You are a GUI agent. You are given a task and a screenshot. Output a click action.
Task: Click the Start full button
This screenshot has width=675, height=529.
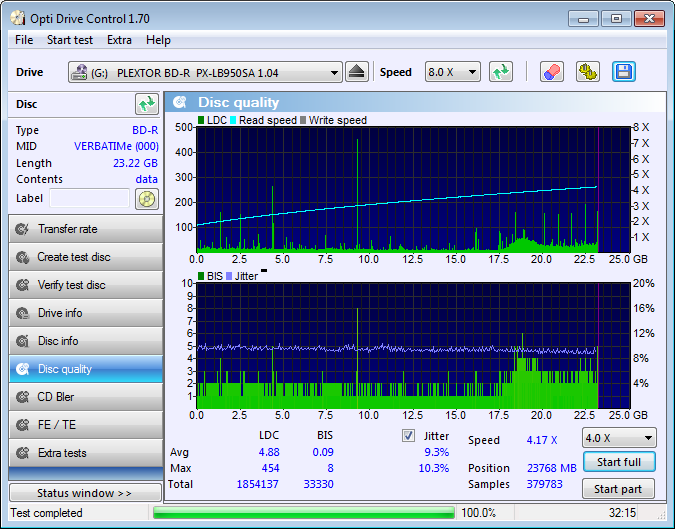619,462
